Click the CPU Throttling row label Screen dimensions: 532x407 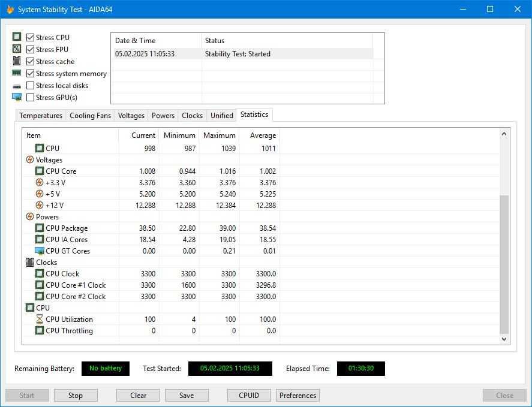click(x=69, y=331)
